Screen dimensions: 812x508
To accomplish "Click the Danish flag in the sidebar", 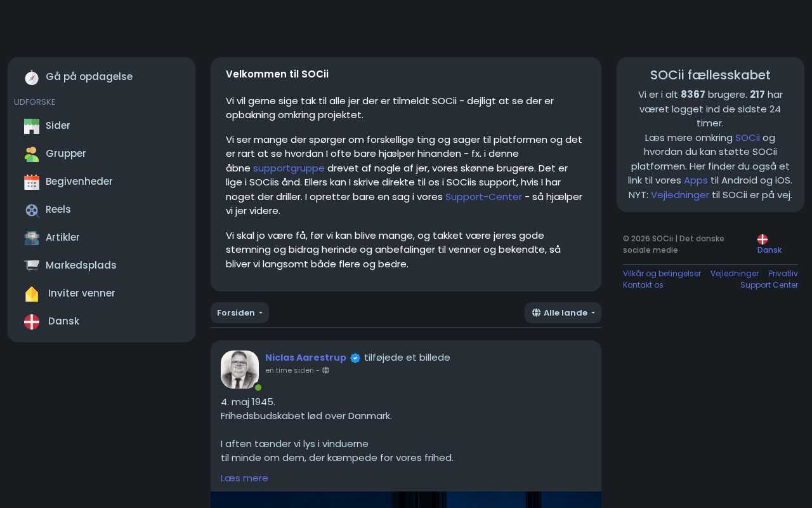I will pyautogui.click(x=32, y=321).
